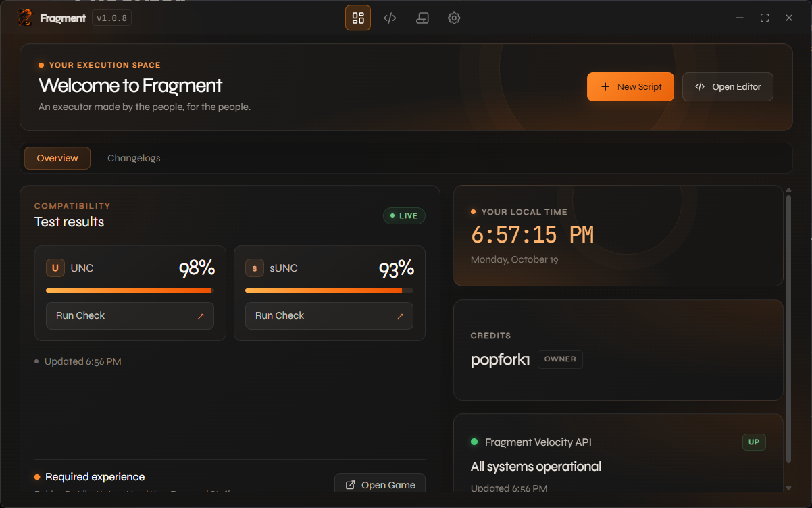Click the popfork1 credit name
Image resolution: width=812 pixels, height=508 pixels.
(500, 359)
